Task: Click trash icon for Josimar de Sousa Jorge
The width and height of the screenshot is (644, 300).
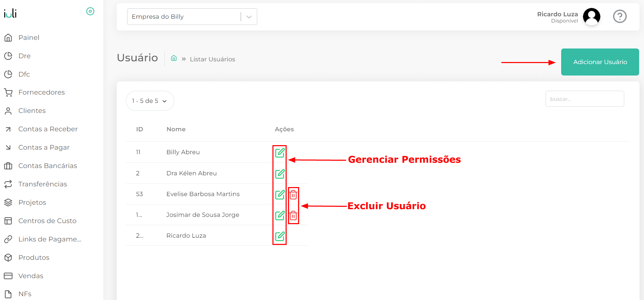Action: pyautogui.click(x=293, y=215)
